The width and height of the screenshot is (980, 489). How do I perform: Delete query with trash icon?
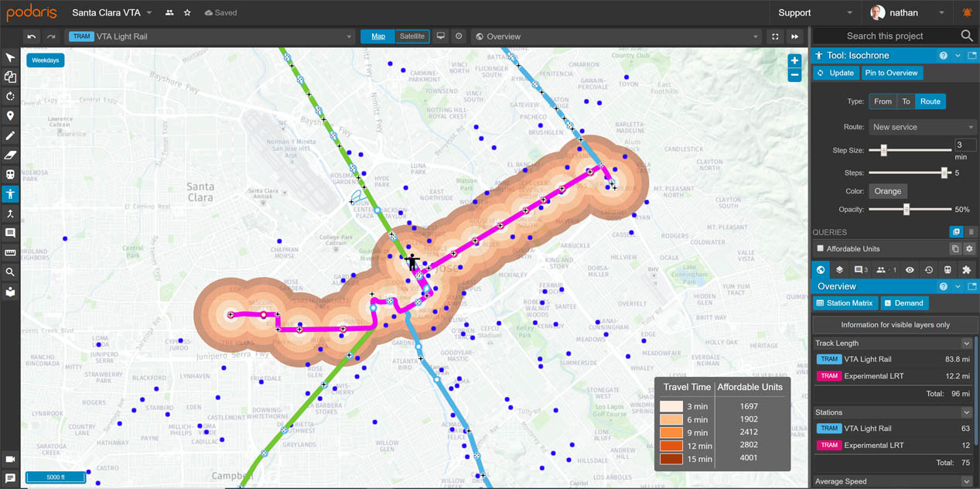click(x=971, y=232)
